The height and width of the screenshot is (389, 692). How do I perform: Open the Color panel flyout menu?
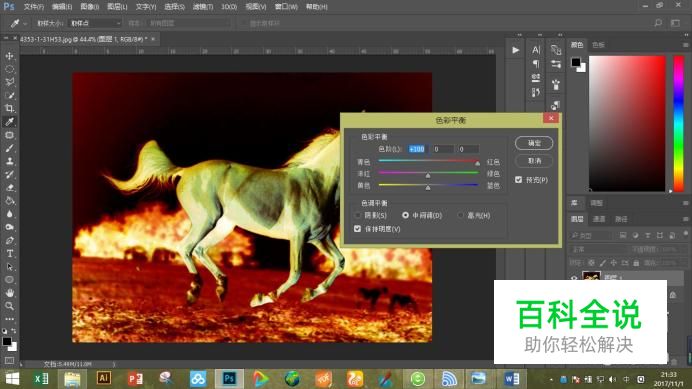(x=685, y=45)
